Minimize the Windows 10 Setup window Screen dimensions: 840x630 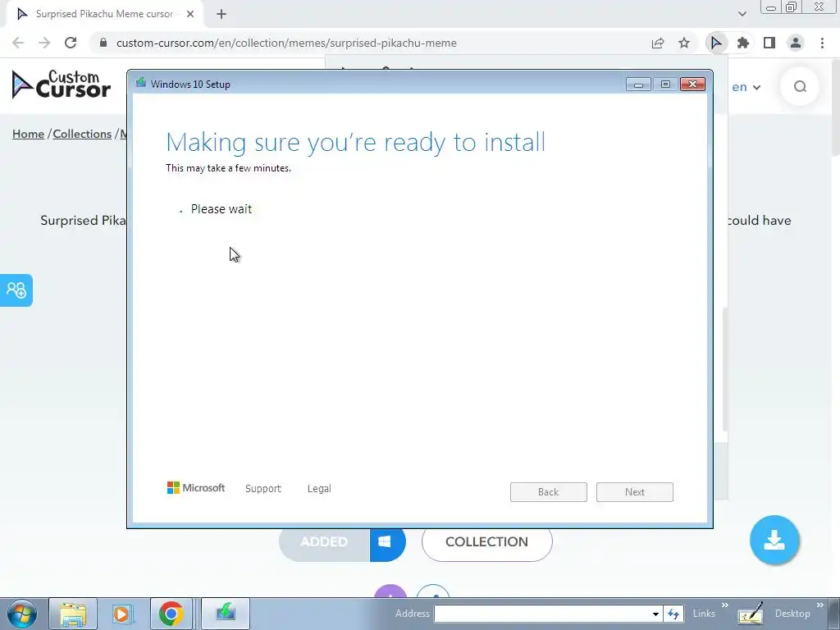tap(638, 84)
